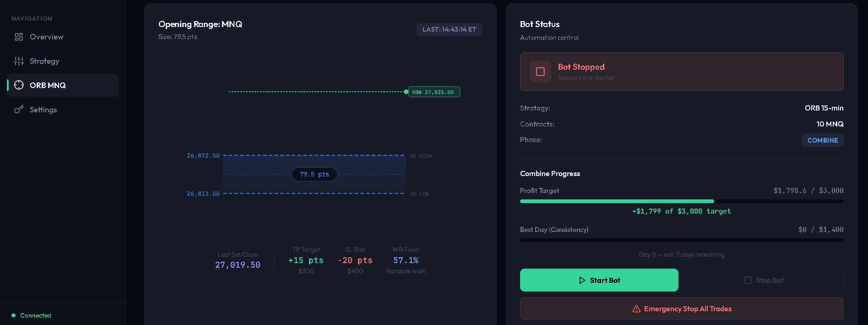The width and height of the screenshot is (868, 325).
Task: Click the Opening Range: MNQ heading
Action: click(x=200, y=24)
